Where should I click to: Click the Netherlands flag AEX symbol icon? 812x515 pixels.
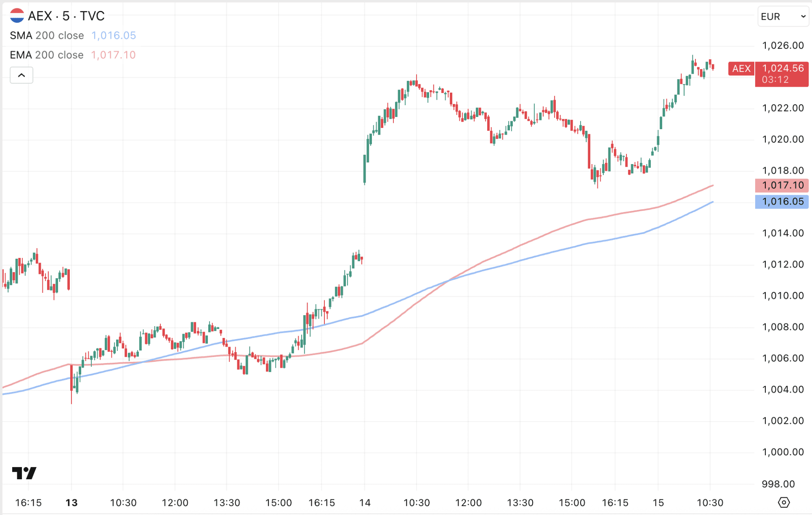(x=17, y=16)
